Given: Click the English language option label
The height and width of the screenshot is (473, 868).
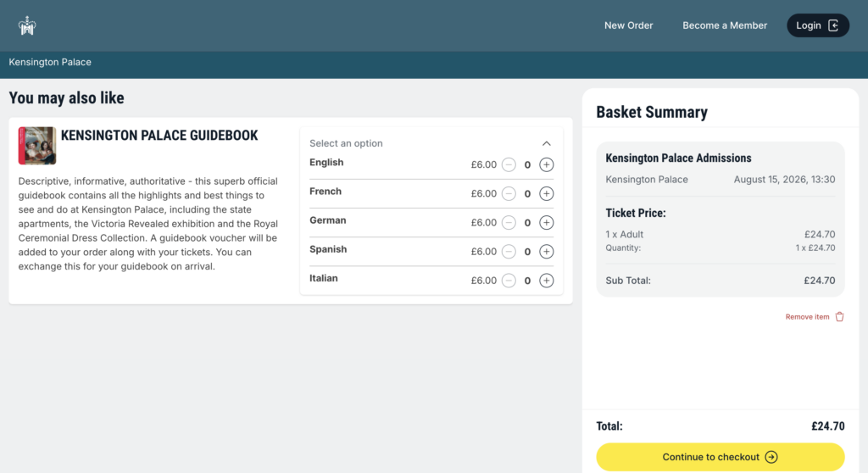Looking at the screenshot, I should pos(326,162).
